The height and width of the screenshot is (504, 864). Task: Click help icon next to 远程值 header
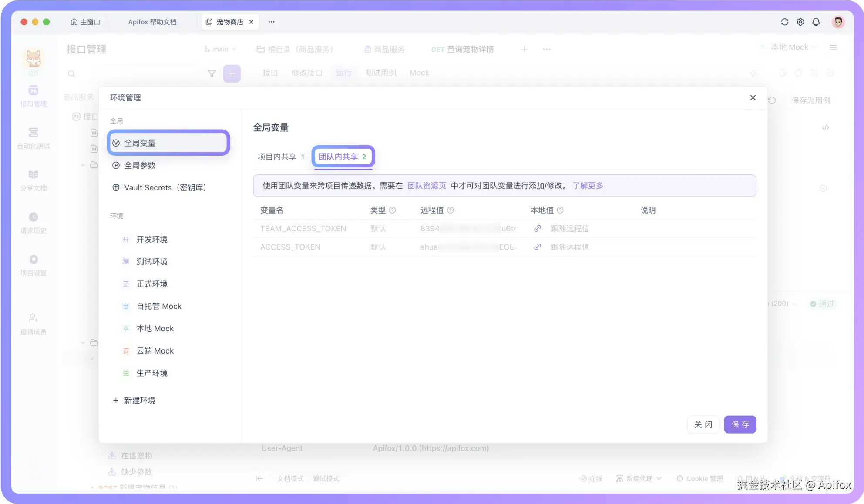coord(450,210)
